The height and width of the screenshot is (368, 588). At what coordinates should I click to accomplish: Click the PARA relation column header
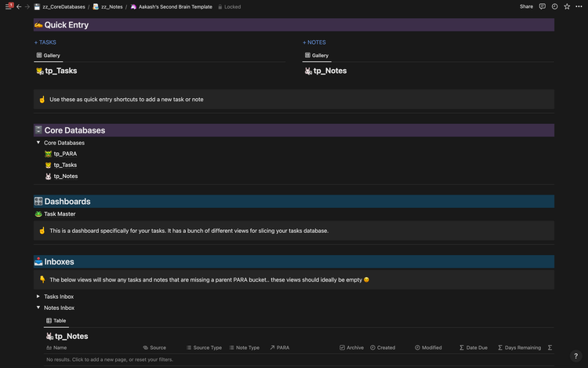pos(280,348)
